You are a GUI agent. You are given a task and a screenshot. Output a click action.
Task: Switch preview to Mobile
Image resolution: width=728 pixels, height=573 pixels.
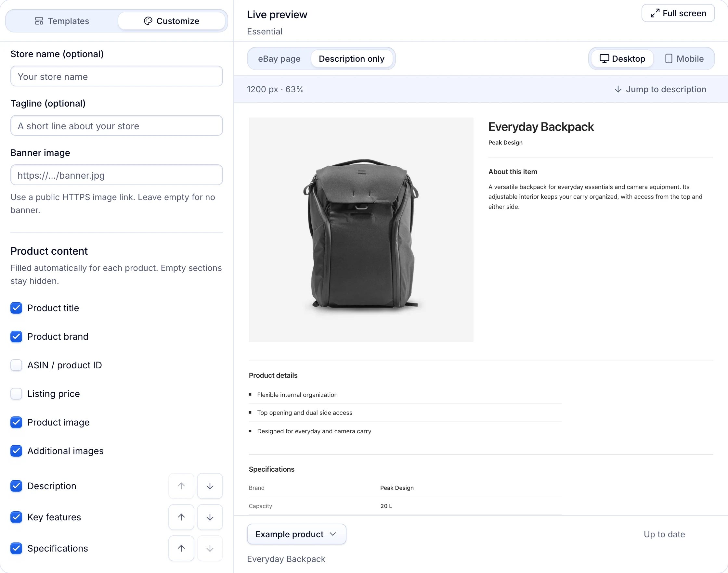point(684,58)
